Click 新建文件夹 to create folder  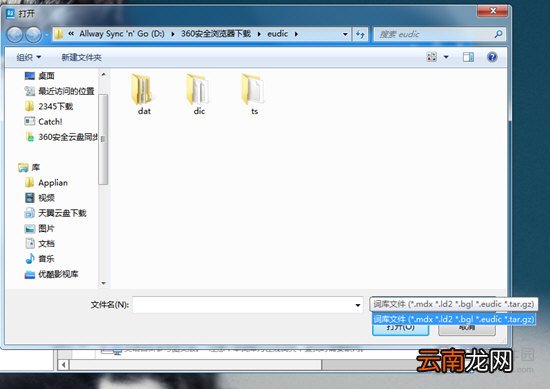pyautogui.click(x=81, y=57)
